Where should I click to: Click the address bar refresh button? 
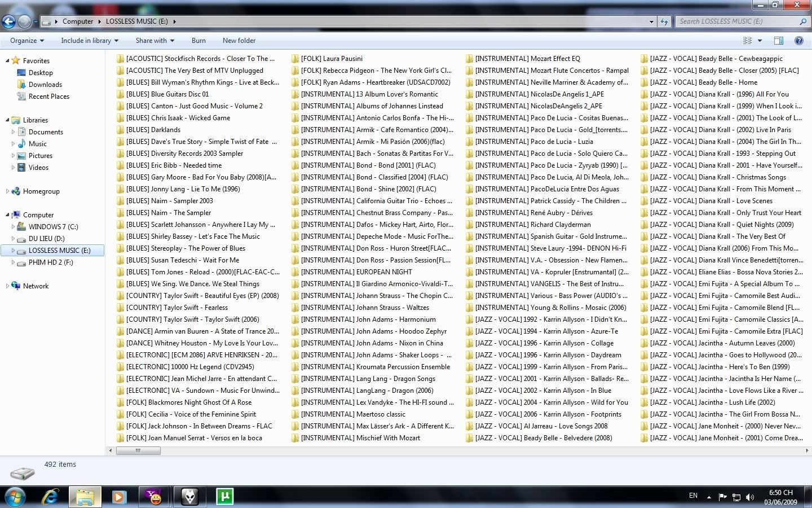pos(664,21)
